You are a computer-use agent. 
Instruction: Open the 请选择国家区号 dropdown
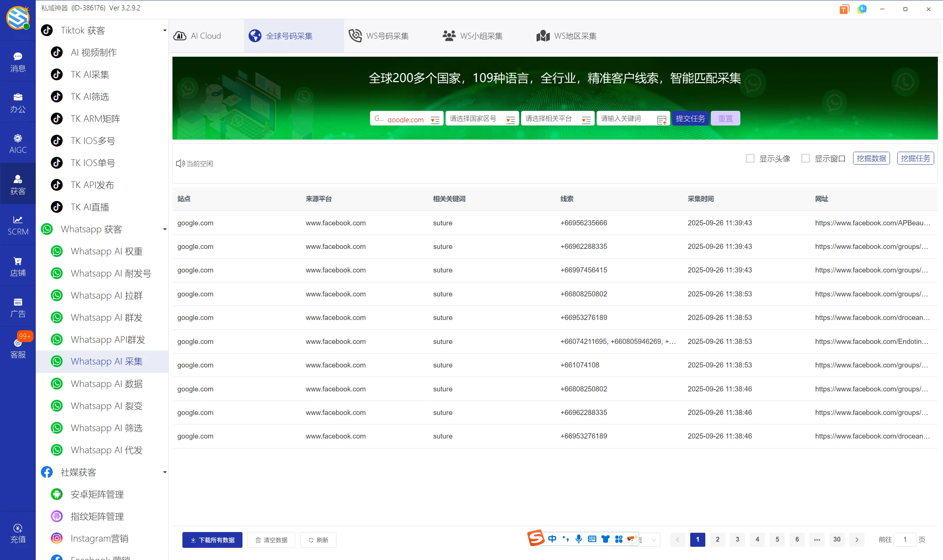click(x=482, y=118)
